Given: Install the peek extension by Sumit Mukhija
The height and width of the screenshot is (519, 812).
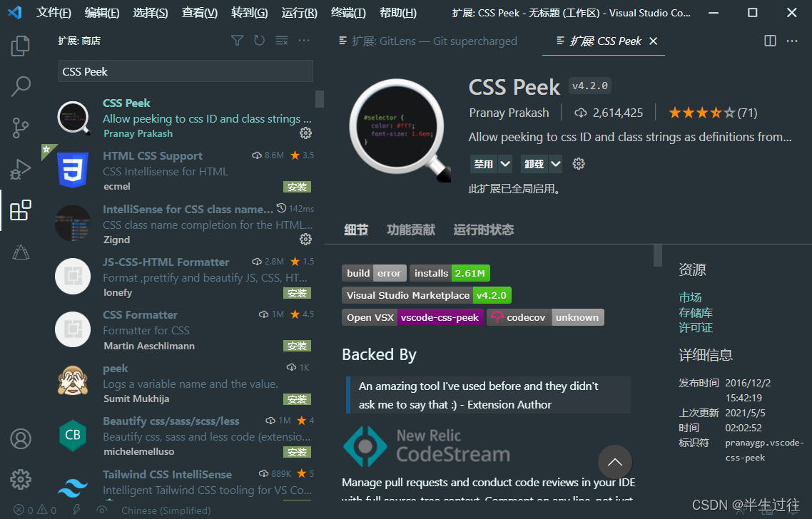Looking at the screenshot, I should point(298,399).
